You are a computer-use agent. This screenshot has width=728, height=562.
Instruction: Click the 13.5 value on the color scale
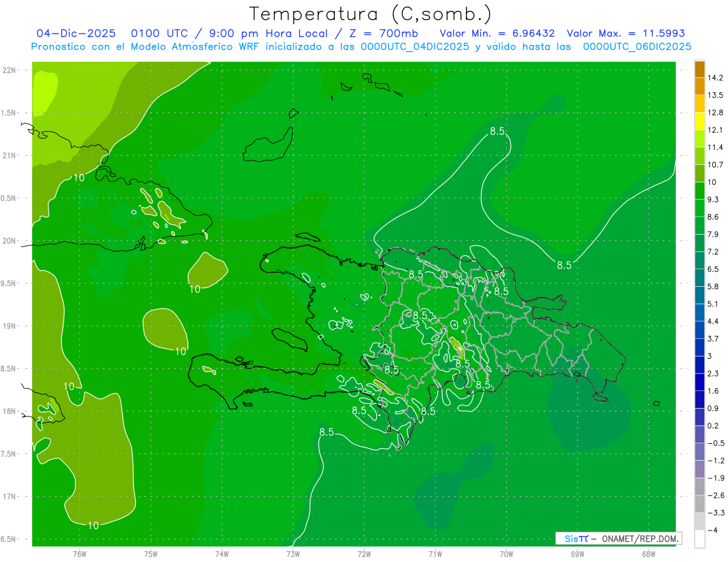[716, 95]
